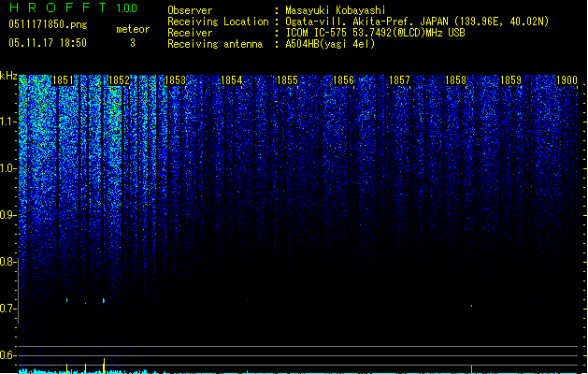Click the meteor count value 3
588x374 pixels.
pyautogui.click(x=133, y=43)
